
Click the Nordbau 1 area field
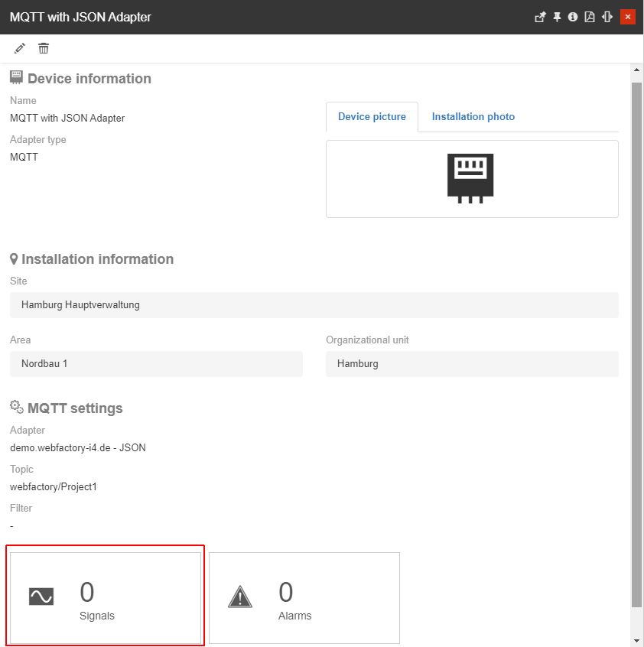click(156, 363)
